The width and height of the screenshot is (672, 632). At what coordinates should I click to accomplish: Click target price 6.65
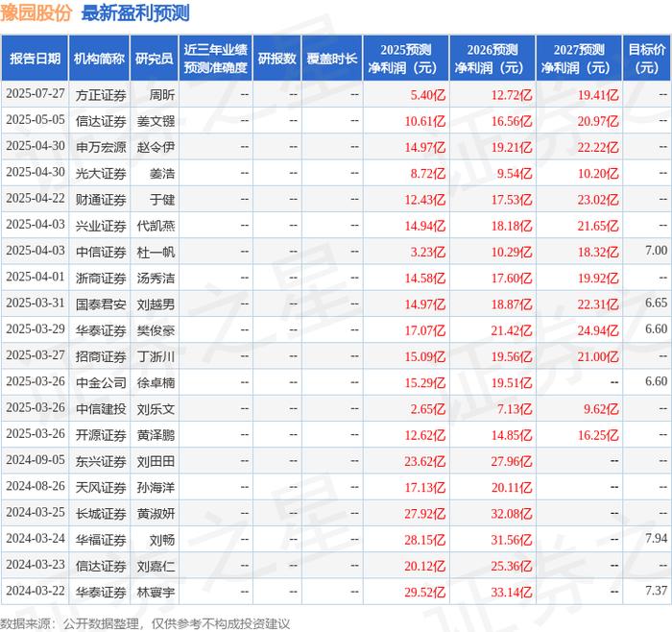pyautogui.click(x=656, y=303)
